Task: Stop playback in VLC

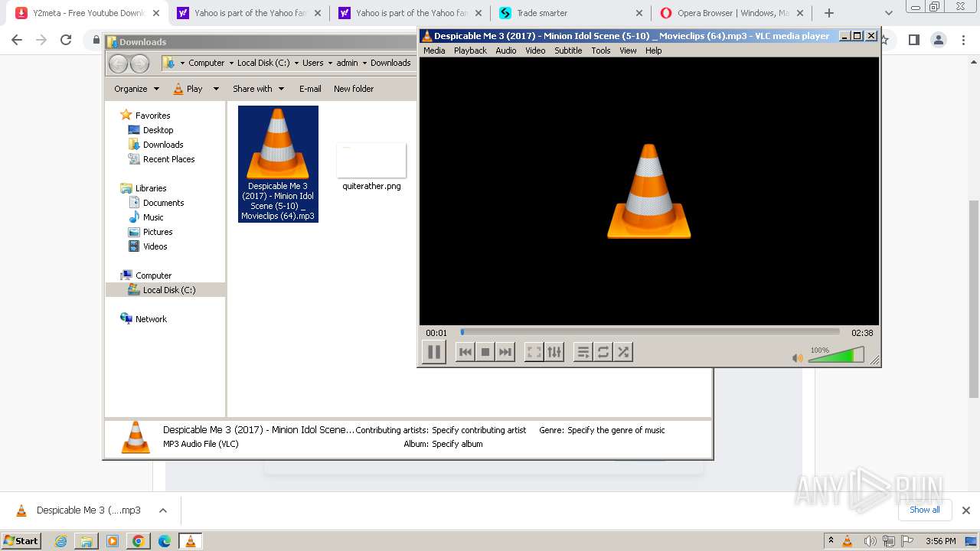Action: tap(485, 352)
